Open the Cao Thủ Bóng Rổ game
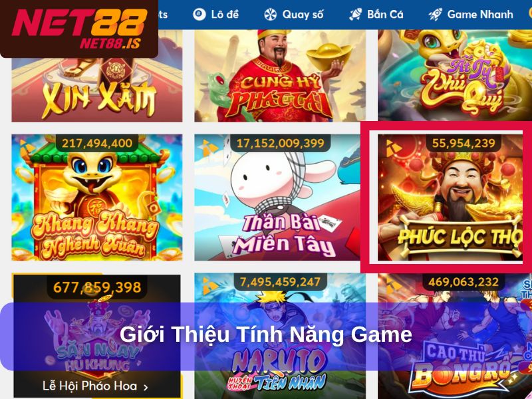 coord(455,336)
